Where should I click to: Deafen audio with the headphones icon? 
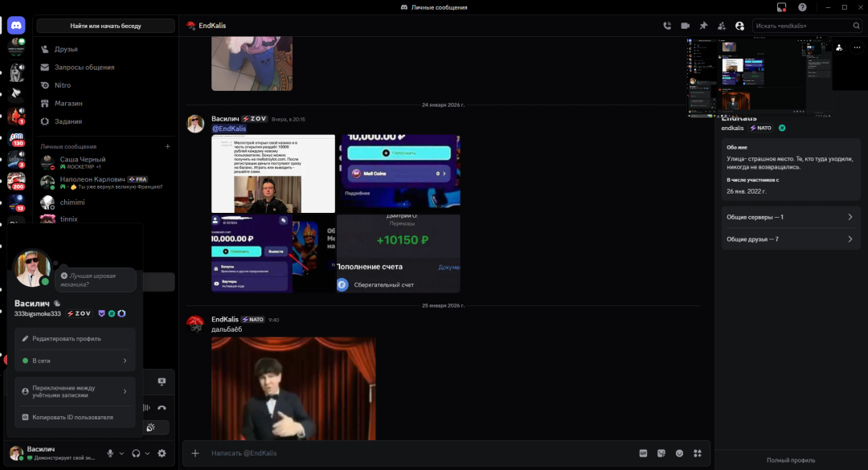135,453
